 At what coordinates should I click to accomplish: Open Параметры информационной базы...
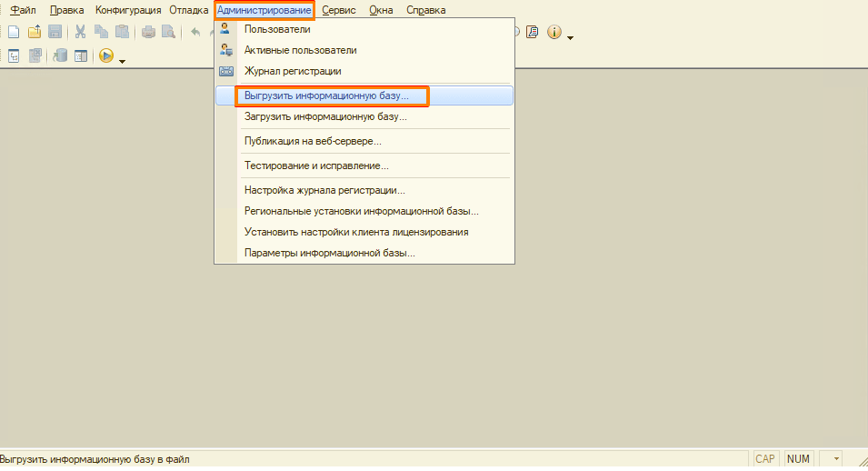[x=364, y=254]
